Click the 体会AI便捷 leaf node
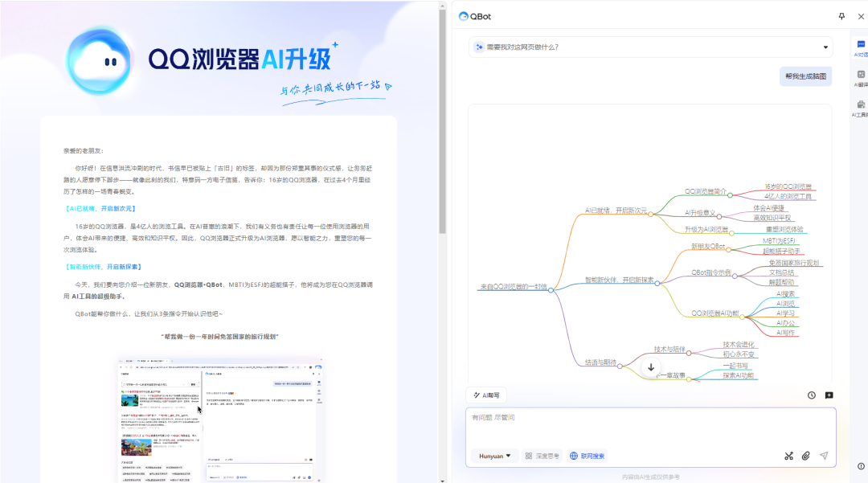This screenshot has width=868, height=483. coord(768,207)
